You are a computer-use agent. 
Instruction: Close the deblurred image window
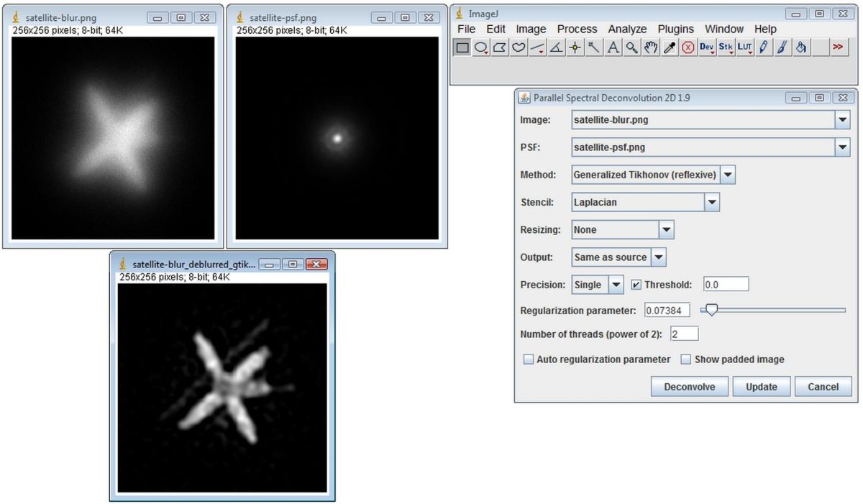point(316,265)
